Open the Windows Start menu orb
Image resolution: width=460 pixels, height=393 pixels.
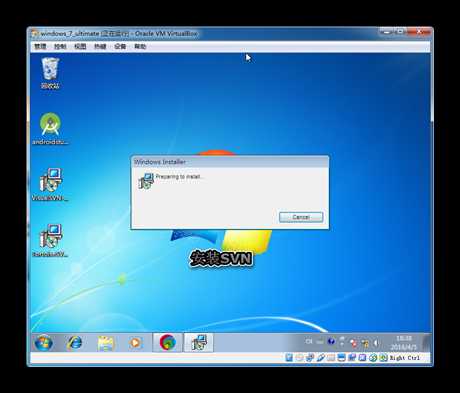pyautogui.click(x=44, y=342)
